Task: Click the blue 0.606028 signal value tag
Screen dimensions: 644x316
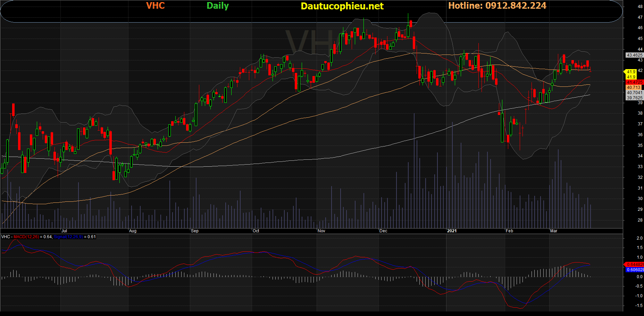Action: coord(635,270)
